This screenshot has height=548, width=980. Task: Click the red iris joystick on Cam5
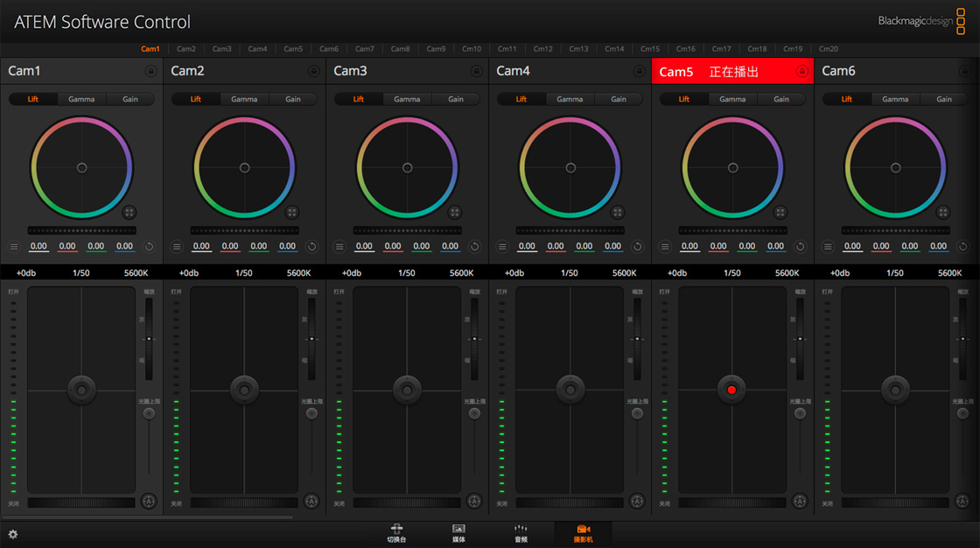pos(732,390)
